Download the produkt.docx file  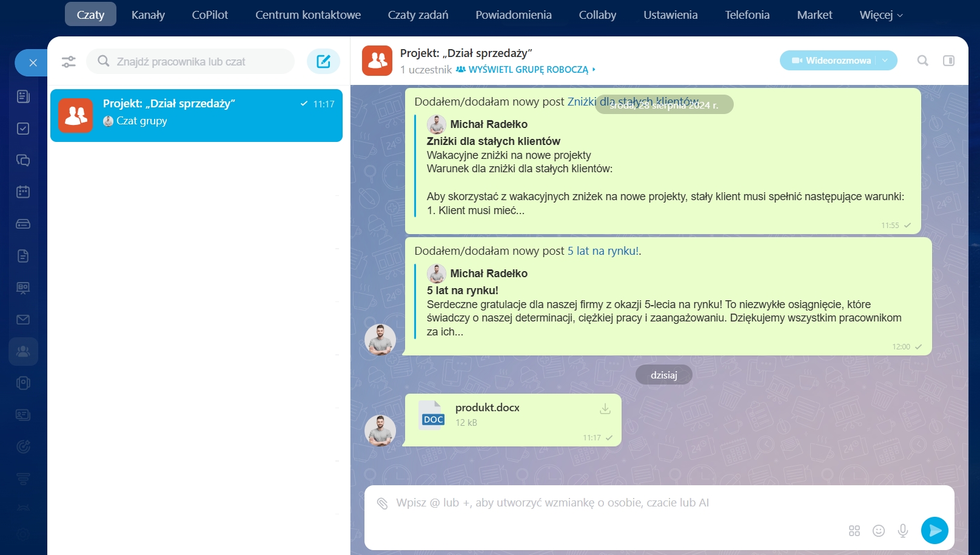[x=605, y=409]
